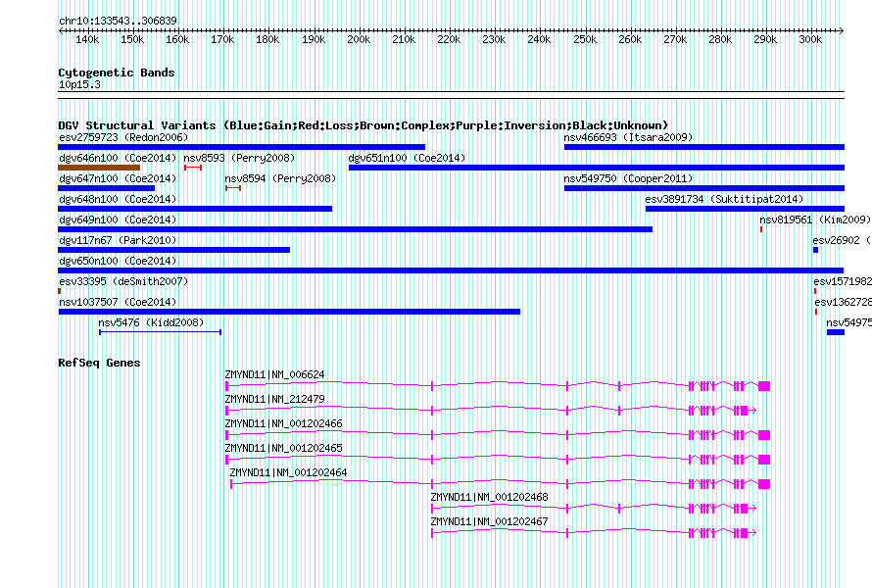
Task: Click the dgv650n100 (Coe2014) full-width bar
Action: 451,270
